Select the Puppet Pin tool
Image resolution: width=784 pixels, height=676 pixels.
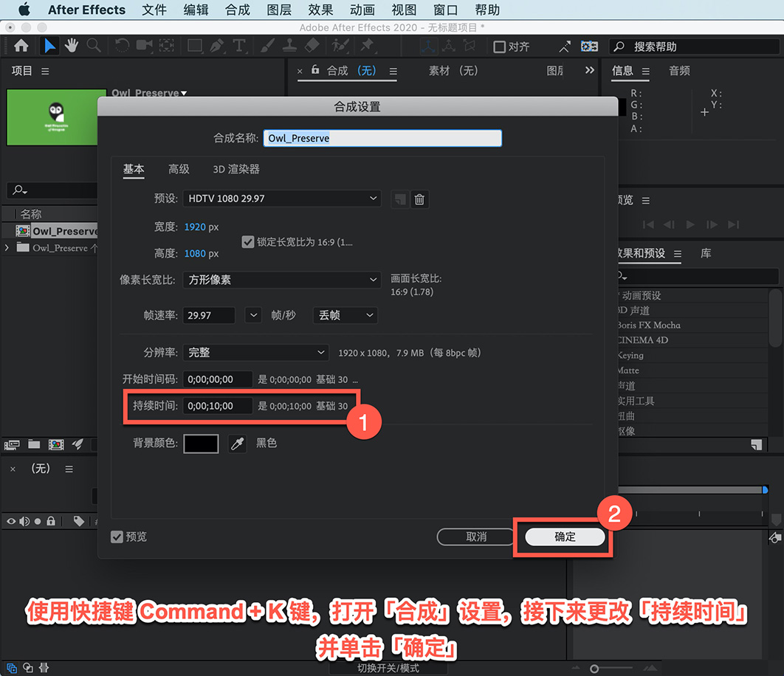coord(367,46)
